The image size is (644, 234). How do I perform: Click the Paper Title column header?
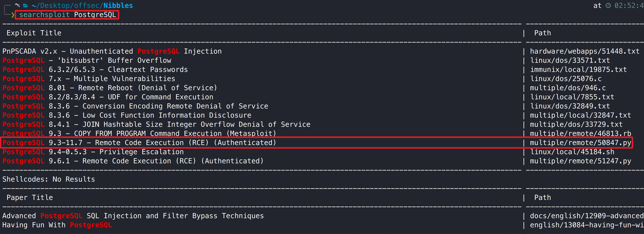pos(30,198)
